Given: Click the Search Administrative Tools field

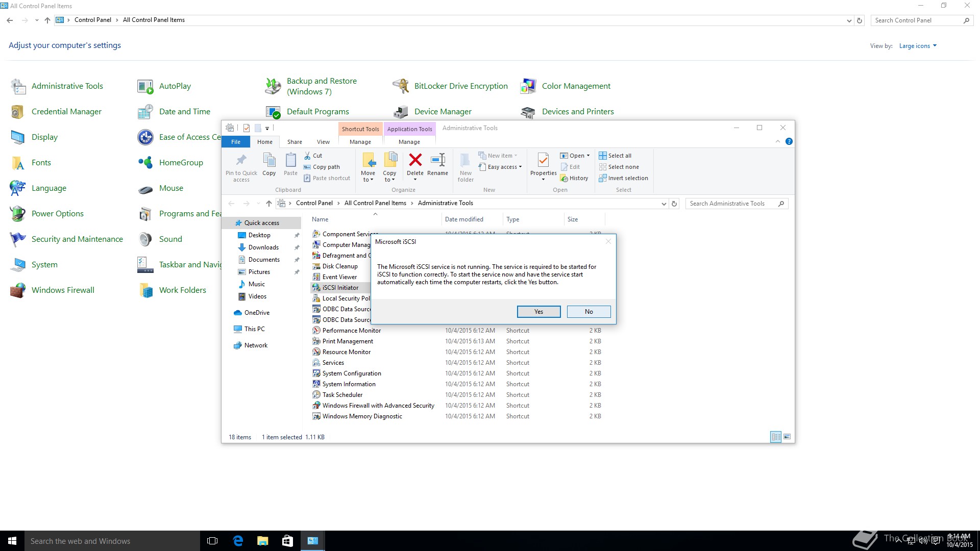Looking at the screenshot, I should (x=737, y=204).
